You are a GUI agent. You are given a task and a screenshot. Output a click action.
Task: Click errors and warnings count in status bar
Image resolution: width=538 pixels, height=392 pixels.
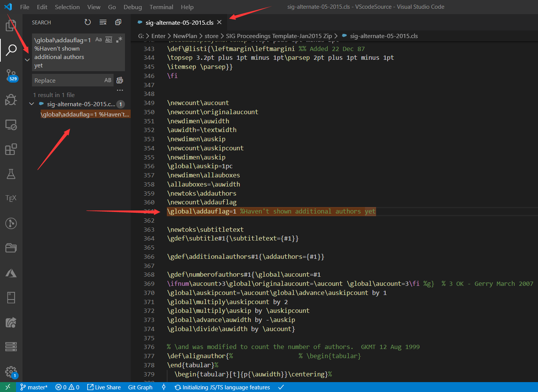coord(67,387)
